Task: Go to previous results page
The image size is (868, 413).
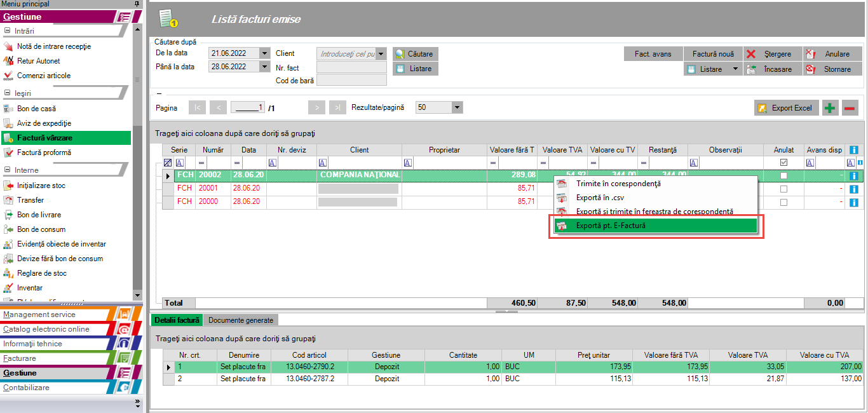Action: [x=218, y=108]
